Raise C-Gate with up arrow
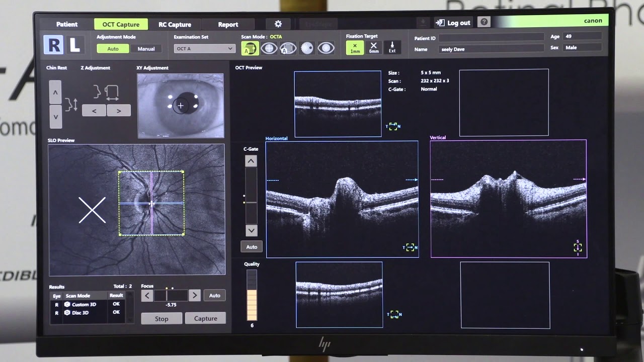Image resolution: width=644 pixels, height=362 pixels. click(x=251, y=161)
